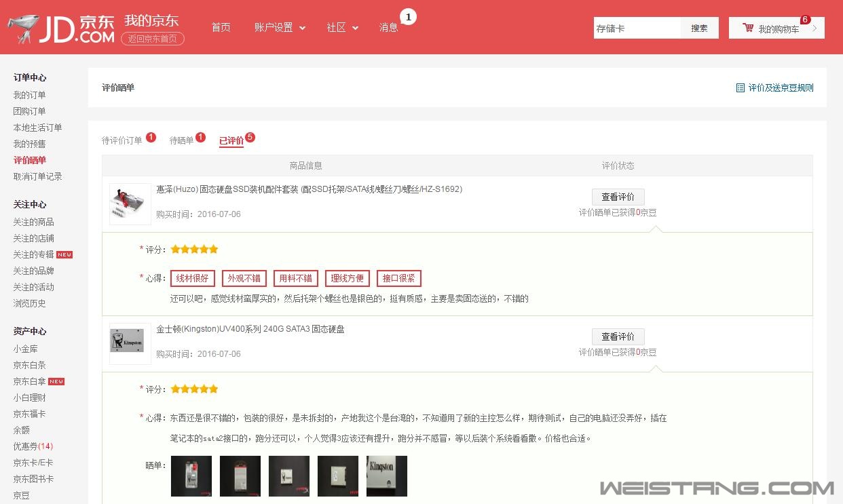Click the 接口很紧 review tag

point(399,278)
